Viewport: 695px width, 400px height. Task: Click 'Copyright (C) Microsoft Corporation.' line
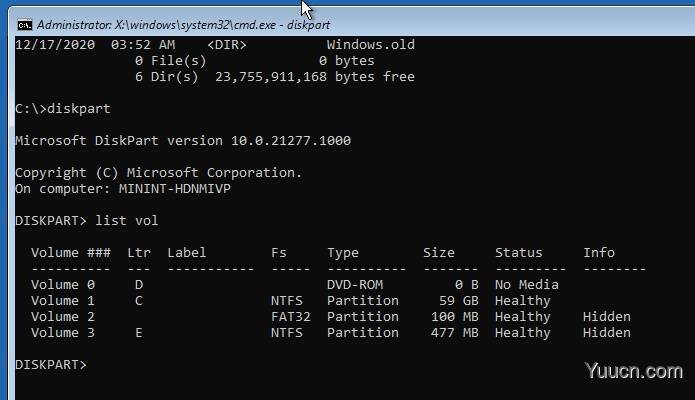159,173
